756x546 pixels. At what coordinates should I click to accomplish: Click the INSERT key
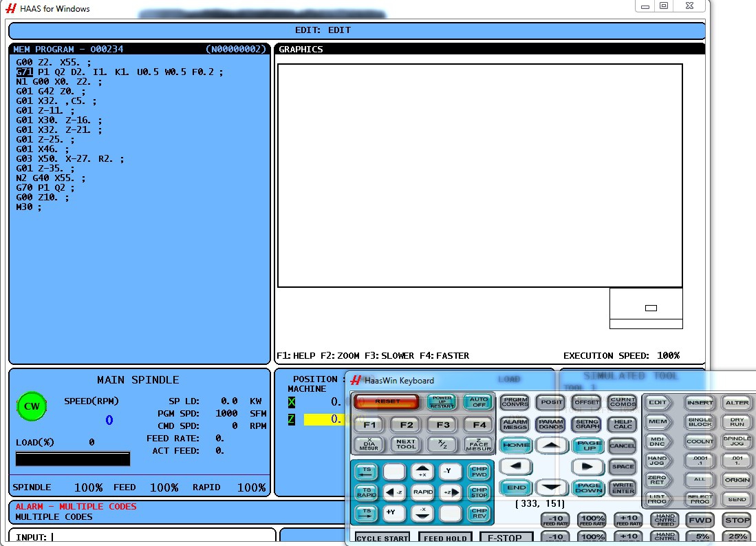(700, 402)
